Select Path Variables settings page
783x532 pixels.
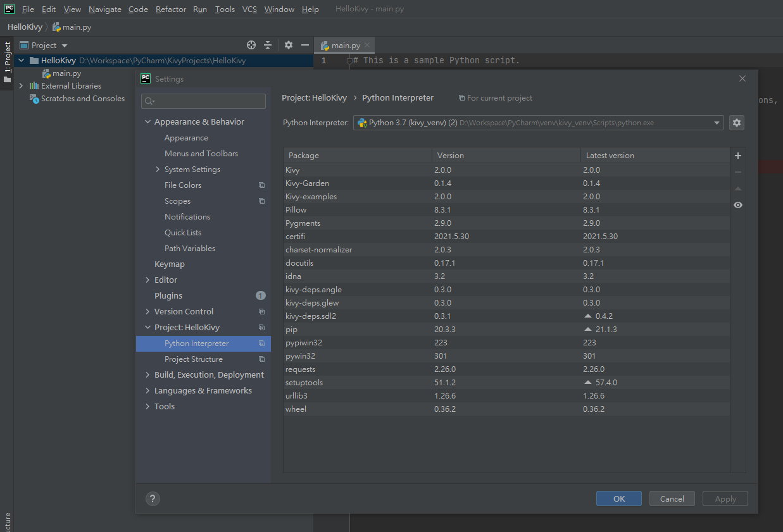pos(190,249)
